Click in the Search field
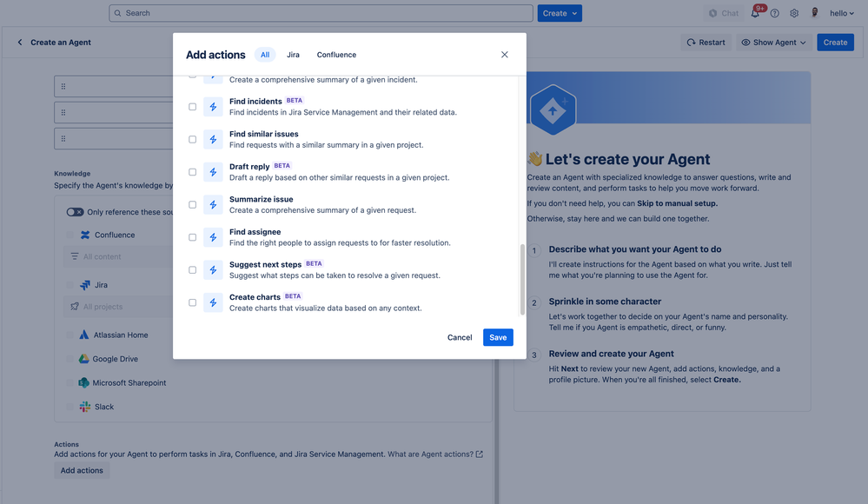The height and width of the screenshot is (504, 868). click(x=321, y=13)
